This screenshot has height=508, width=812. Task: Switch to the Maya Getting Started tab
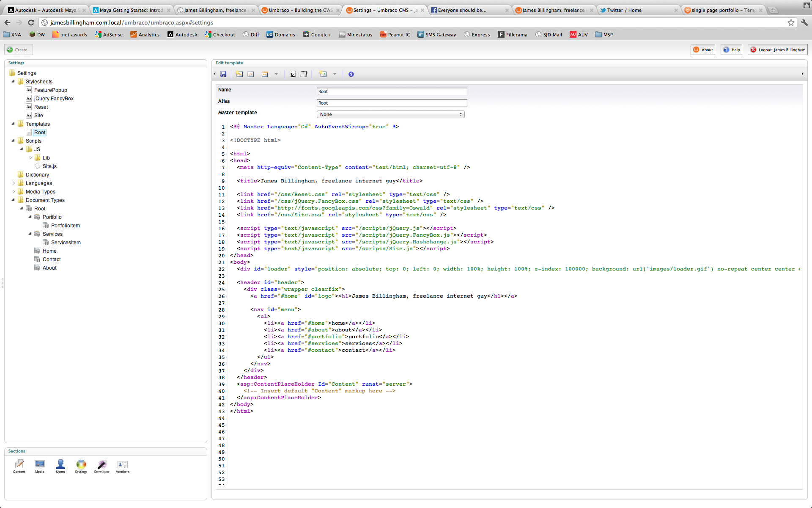point(131,10)
